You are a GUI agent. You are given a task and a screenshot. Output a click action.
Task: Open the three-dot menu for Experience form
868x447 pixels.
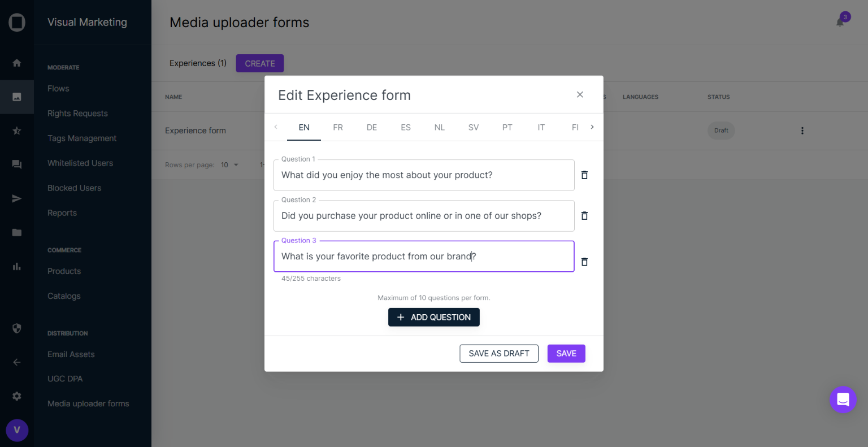pos(802,131)
